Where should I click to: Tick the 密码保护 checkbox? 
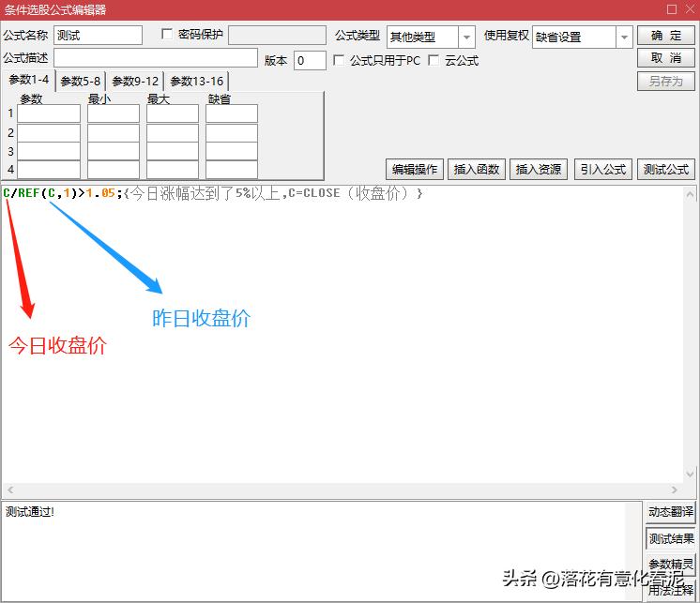click(167, 34)
